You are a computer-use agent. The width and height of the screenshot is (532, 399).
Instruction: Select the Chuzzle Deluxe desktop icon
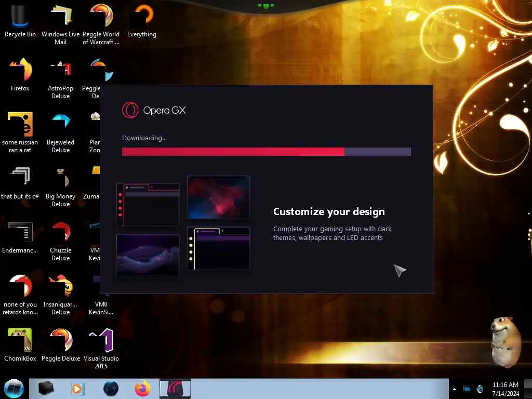pos(60,241)
